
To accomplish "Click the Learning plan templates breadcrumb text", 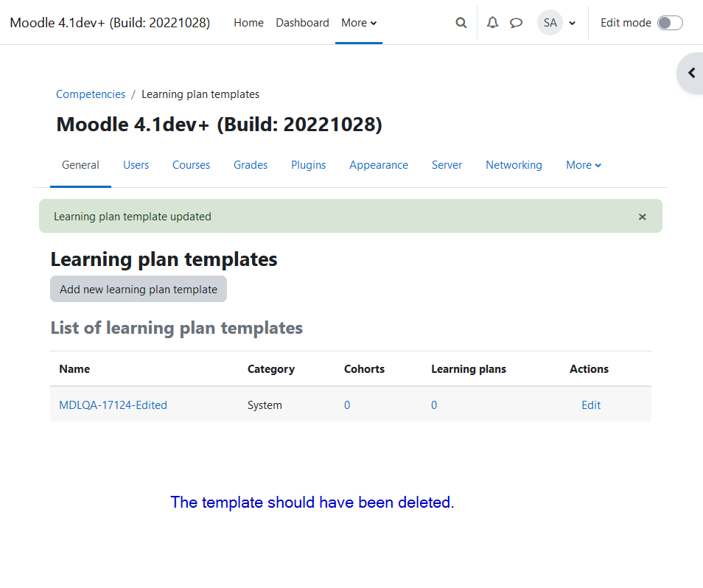I will [x=200, y=94].
